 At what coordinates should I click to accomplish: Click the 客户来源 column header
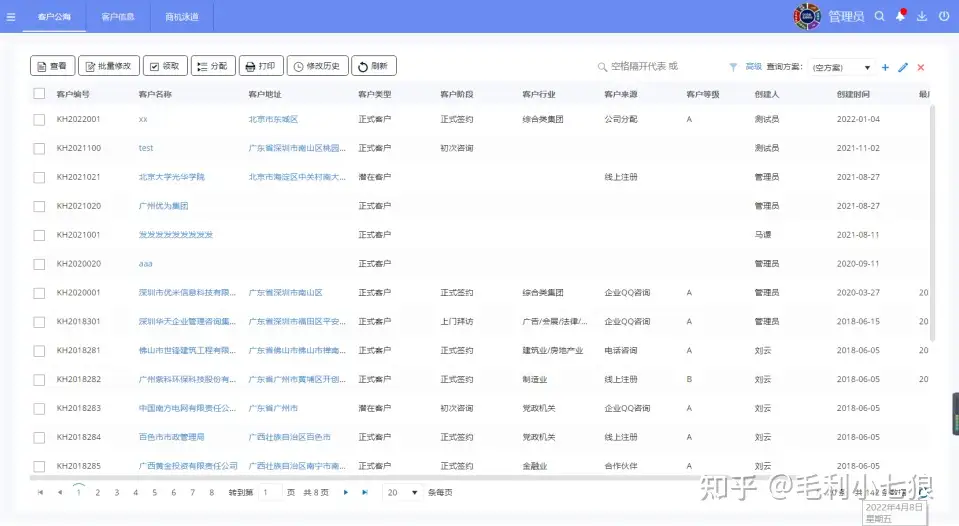[x=621, y=94]
